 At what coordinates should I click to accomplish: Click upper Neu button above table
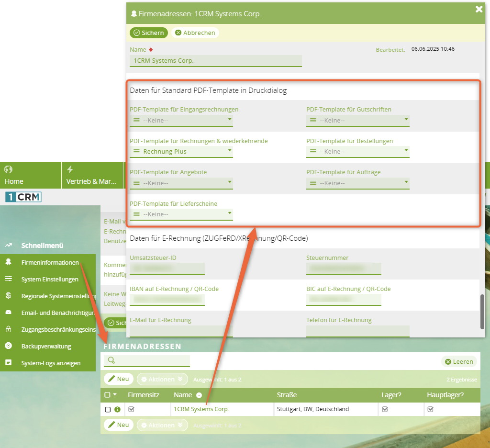119,379
